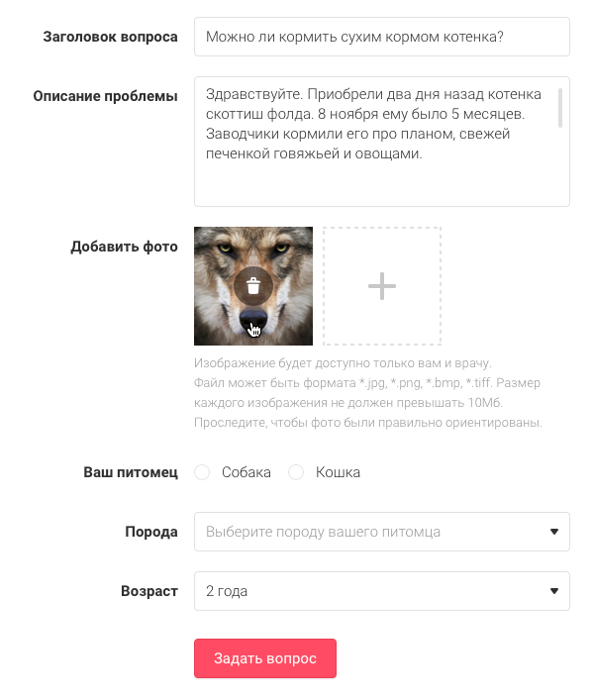The width and height of the screenshot is (593, 700).
Task: Click the description text area scrollbar
Action: click(560, 108)
